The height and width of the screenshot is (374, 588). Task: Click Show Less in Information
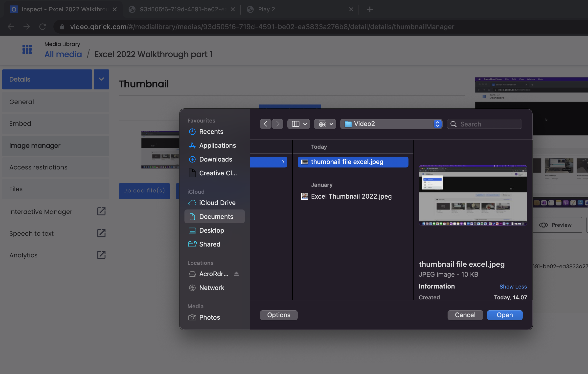click(x=513, y=287)
